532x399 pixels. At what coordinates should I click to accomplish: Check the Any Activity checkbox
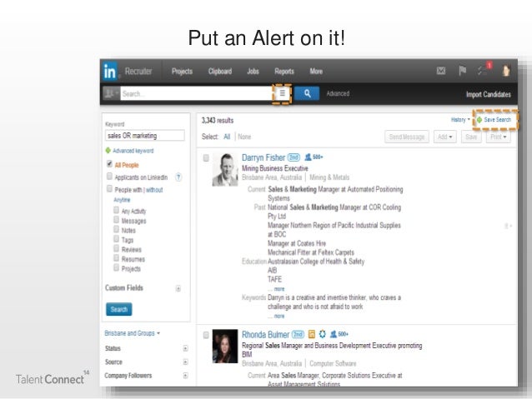point(117,210)
